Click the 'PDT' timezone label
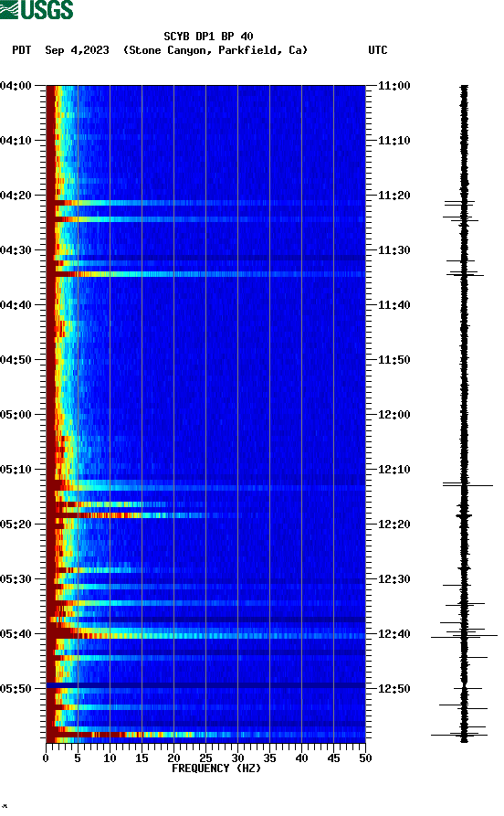The width and height of the screenshot is (504, 816). [x=22, y=50]
